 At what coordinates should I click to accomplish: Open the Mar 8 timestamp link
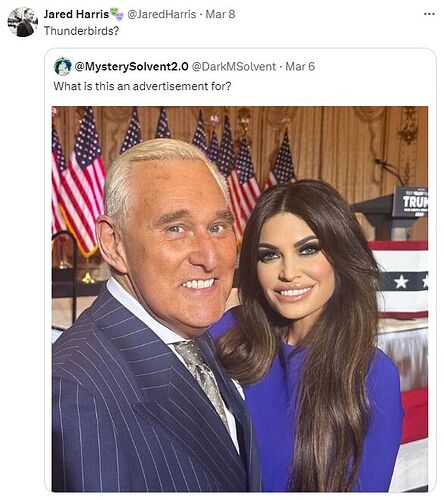click(220, 14)
